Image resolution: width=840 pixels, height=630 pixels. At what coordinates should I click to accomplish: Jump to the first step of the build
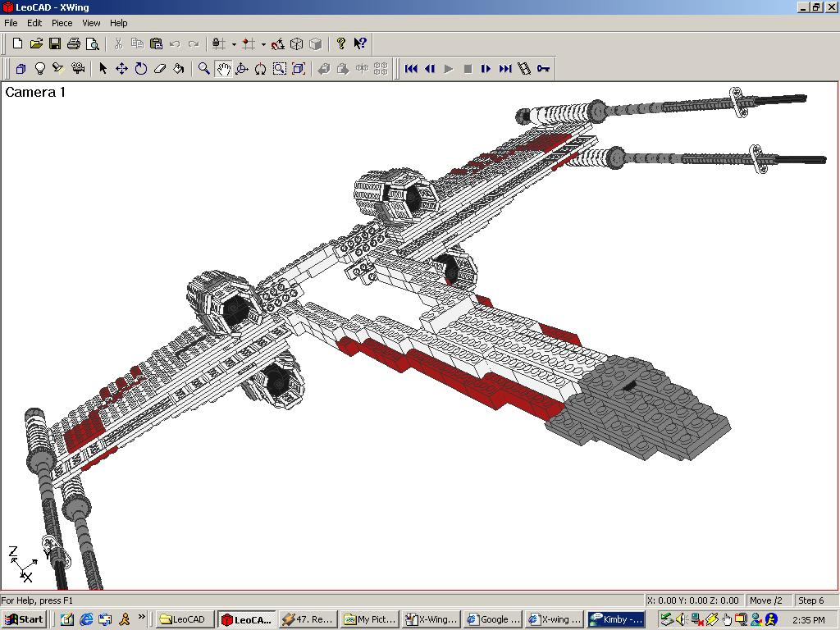tap(411, 69)
